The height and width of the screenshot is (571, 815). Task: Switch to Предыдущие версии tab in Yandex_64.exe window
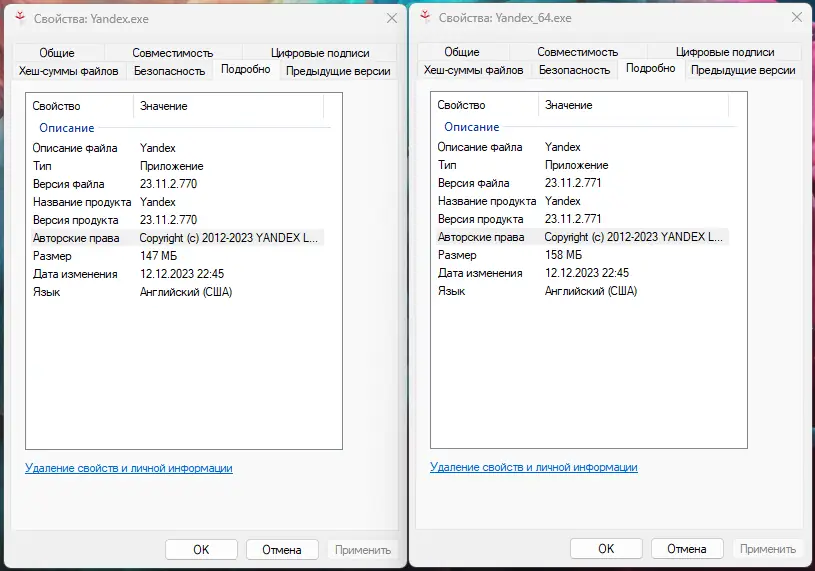(x=743, y=70)
